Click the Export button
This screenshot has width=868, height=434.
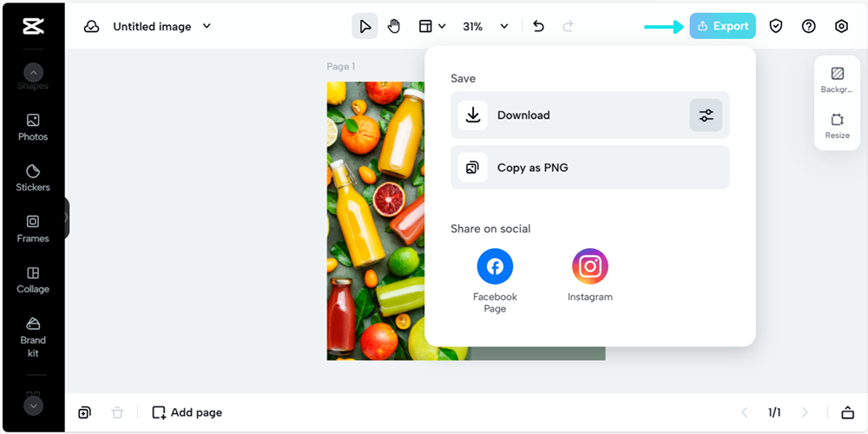point(722,26)
